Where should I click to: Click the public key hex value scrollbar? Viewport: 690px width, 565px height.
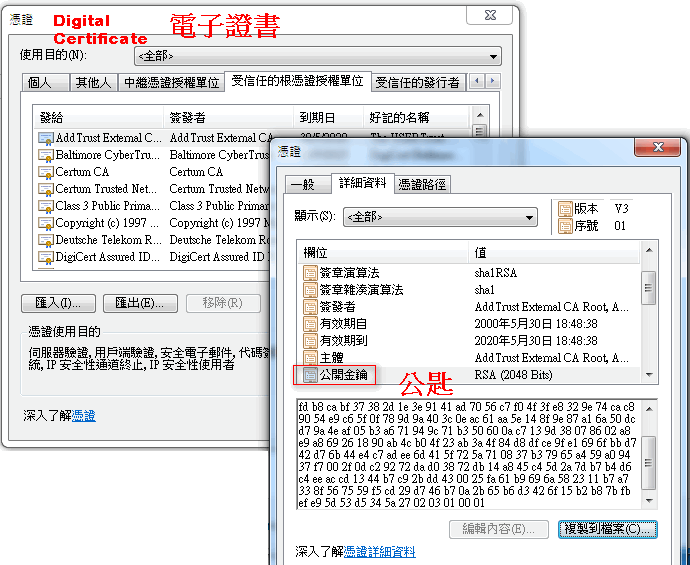649,455
